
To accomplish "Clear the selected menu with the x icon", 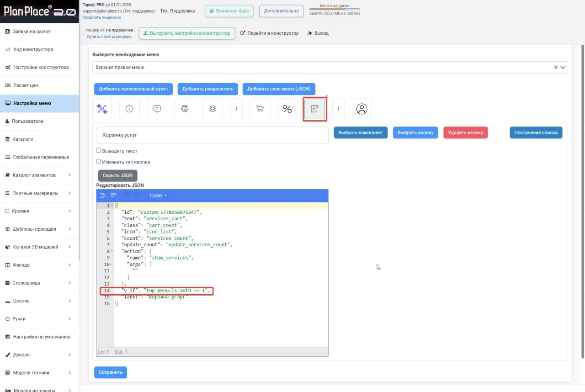I will 556,67.
